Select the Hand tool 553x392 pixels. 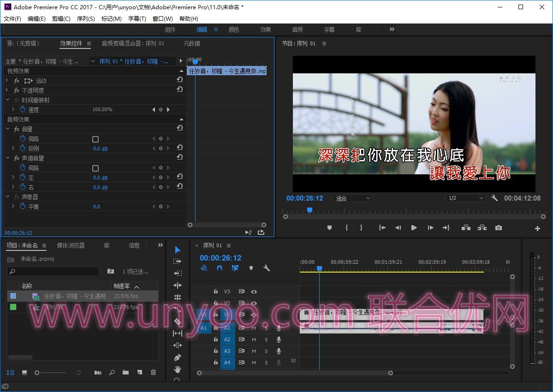[178, 369]
